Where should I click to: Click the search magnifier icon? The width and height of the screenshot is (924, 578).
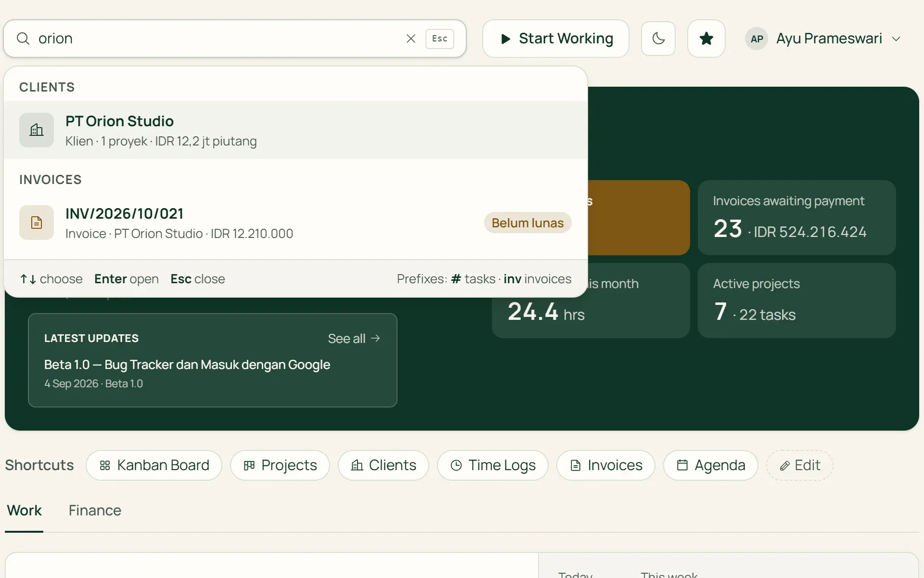(x=23, y=39)
